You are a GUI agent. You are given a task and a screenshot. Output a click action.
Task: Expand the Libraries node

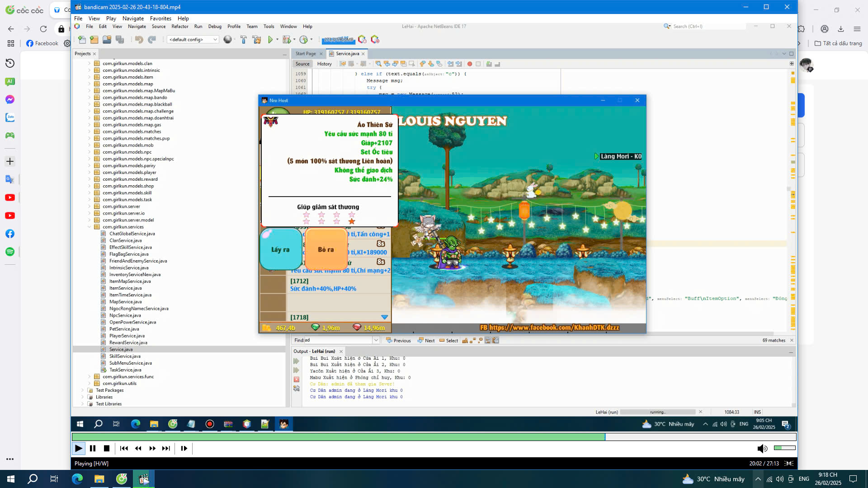(x=83, y=397)
